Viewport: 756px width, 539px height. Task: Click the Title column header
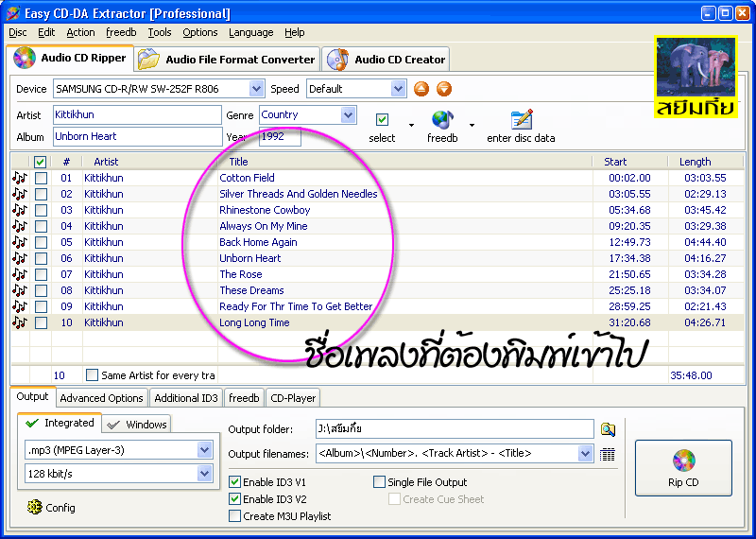[405, 162]
